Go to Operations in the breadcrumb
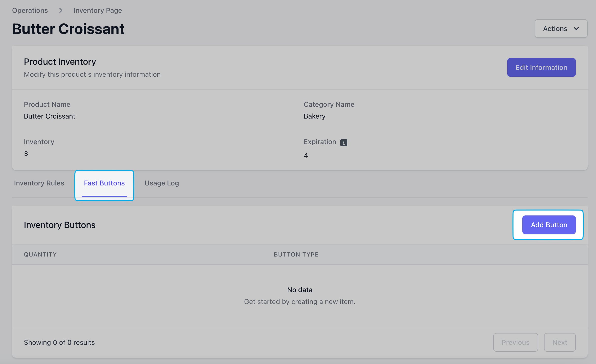Viewport: 596px width, 364px height. [x=30, y=10]
